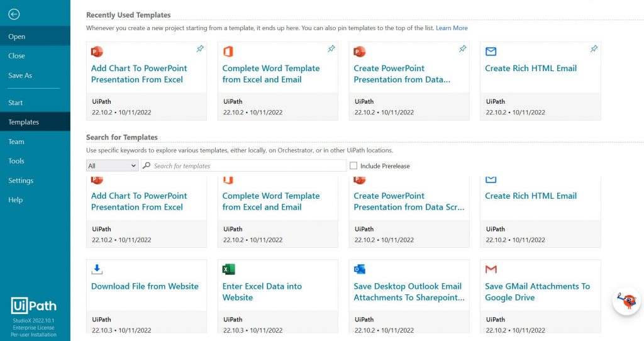Select the Templates sidebar tab
Image resolution: width=644 pixels, height=341 pixels.
point(35,122)
